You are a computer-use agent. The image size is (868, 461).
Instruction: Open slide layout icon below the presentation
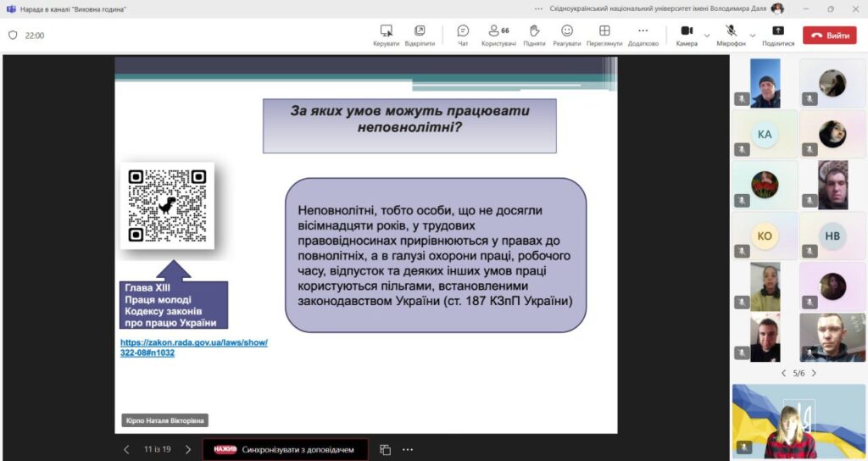click(x=385, y=449)
